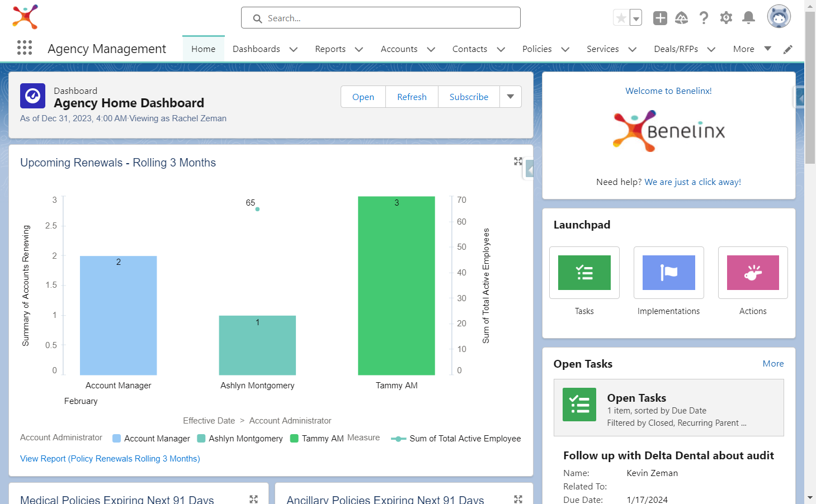Open the Services tab
This screenshot has height=504, width=816.
click(x=603, y=49)
